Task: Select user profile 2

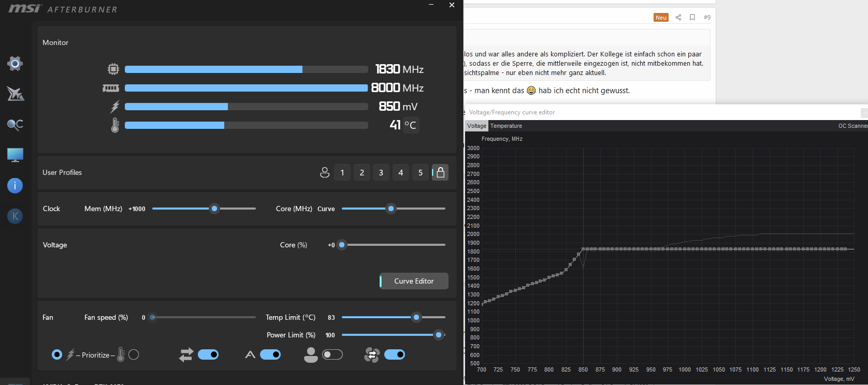Action: pos(362,172)
